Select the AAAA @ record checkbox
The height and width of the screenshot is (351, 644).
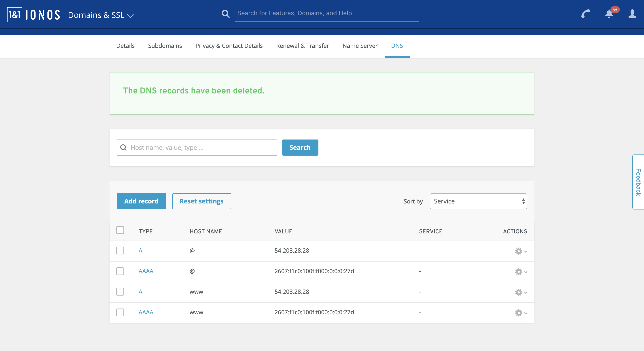click(x=120, y=271)
